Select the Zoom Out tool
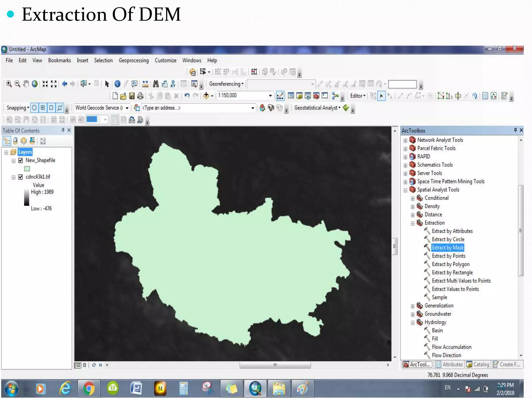This screenshot has width=532, height=399. pos(17,84)
